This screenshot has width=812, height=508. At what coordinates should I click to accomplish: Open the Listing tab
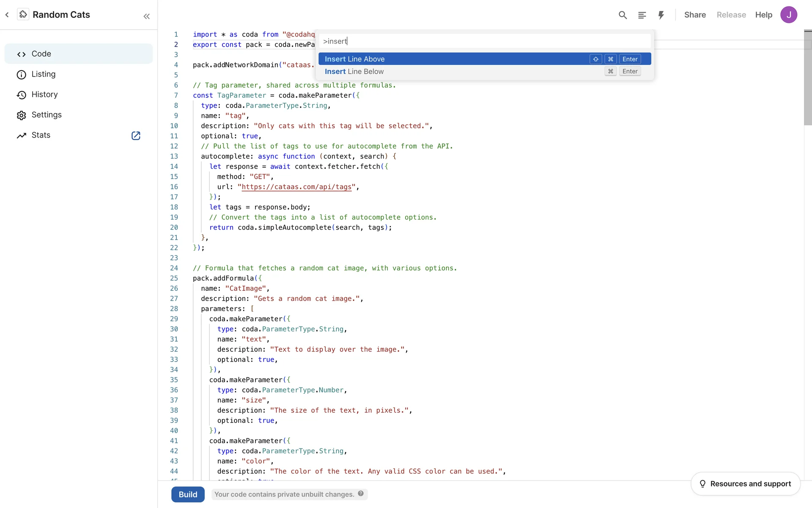click(44, 75)
